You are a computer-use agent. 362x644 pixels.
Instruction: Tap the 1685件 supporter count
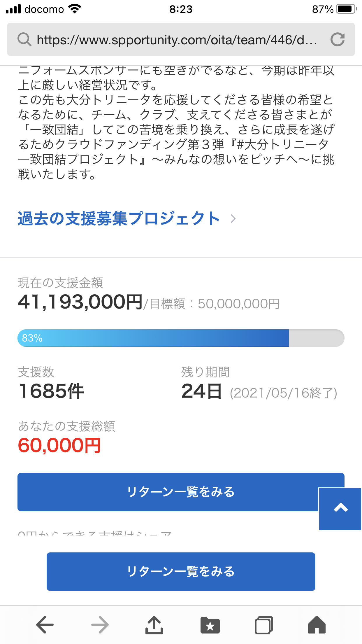coord(52,391)
